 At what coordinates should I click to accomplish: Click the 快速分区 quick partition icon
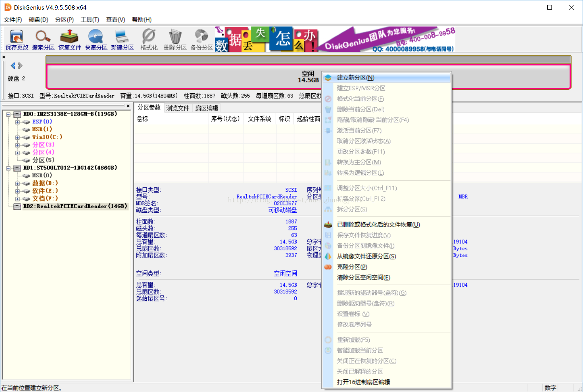(96, 40)
